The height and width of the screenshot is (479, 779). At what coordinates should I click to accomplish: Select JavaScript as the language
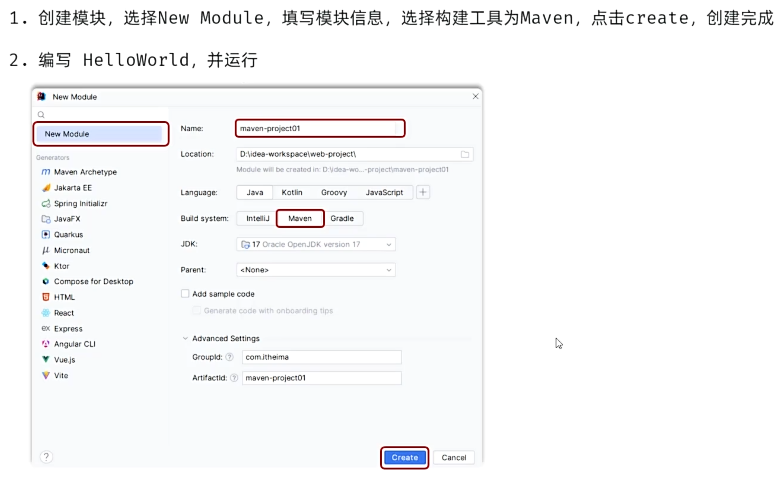(384, 192)
